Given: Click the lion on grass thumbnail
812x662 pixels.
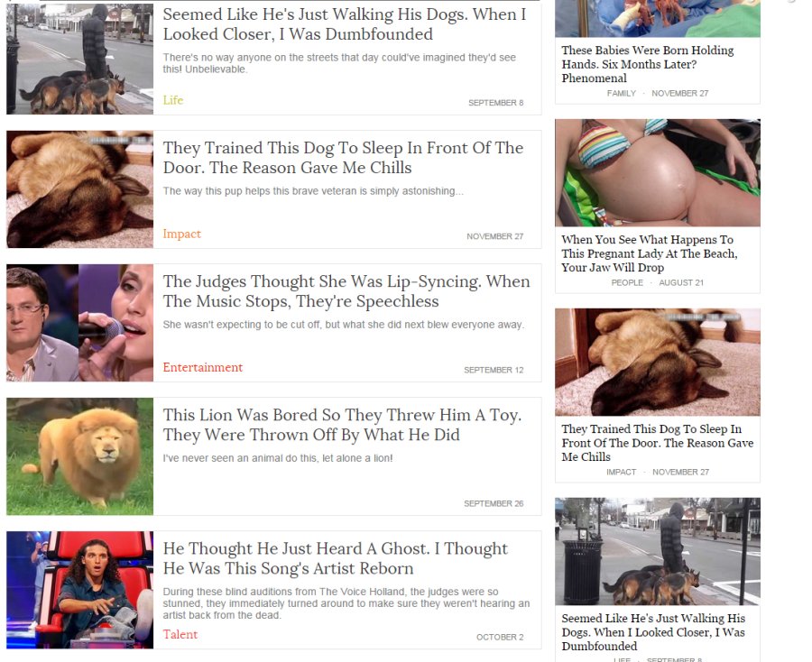Looking at the screenshot, I should [79, 456].
